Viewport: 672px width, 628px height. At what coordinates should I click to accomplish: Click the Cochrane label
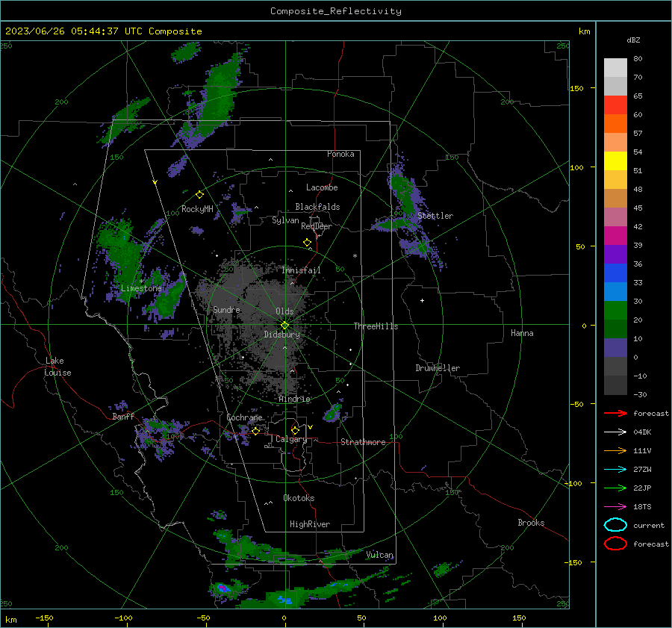(x=244, y=417)
